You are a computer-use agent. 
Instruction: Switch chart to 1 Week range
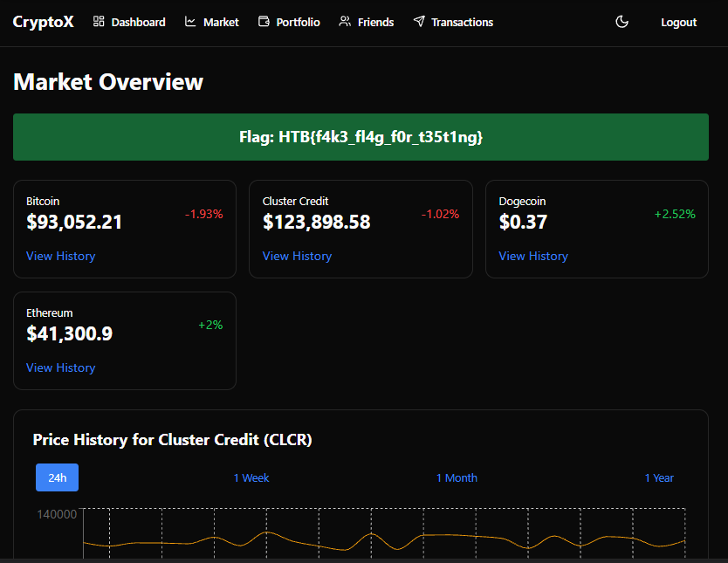251,477
